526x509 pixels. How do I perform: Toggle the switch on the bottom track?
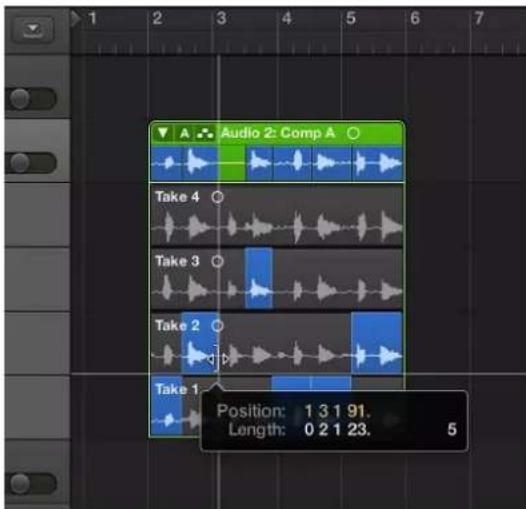coord(31,483)
